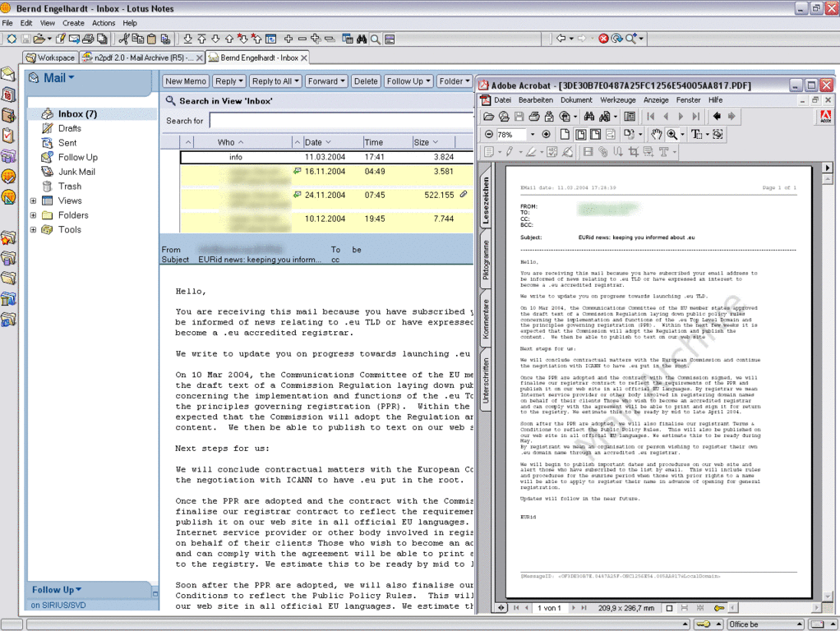Click the printer icon in Lotus Notes toolbar
840x631 pixels.
pyautogui.click(x=89, y=39)
